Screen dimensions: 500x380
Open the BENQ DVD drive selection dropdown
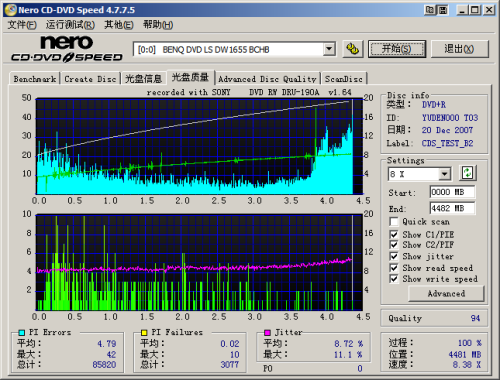[x=329, y=49]
